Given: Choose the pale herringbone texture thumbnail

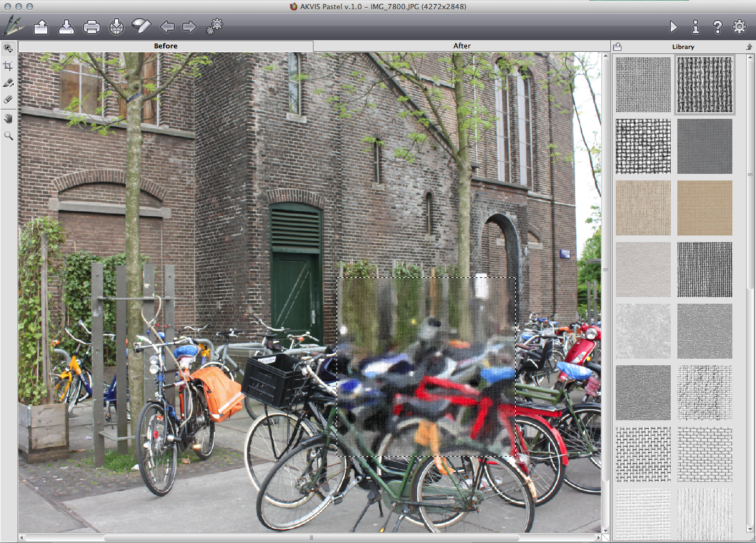Looking at the screenshot, I should click(x=643, y=270).
